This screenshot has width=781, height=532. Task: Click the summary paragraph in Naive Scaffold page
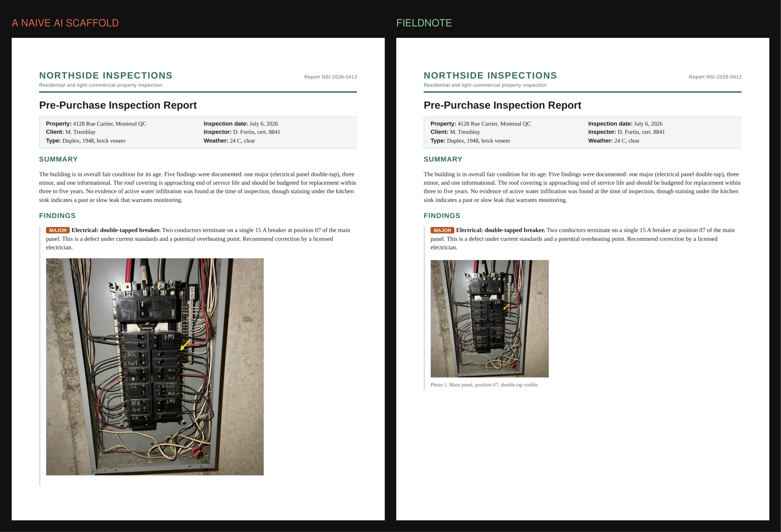click(x=198, y=187)
